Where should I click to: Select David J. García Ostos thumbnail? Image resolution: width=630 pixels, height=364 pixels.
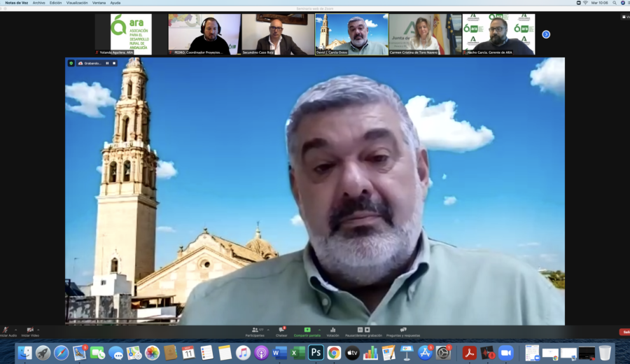point(351,34)
